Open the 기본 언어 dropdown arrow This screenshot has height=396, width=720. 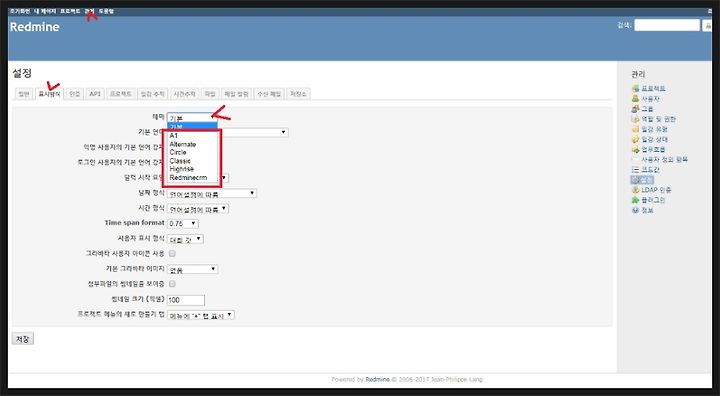284,132
